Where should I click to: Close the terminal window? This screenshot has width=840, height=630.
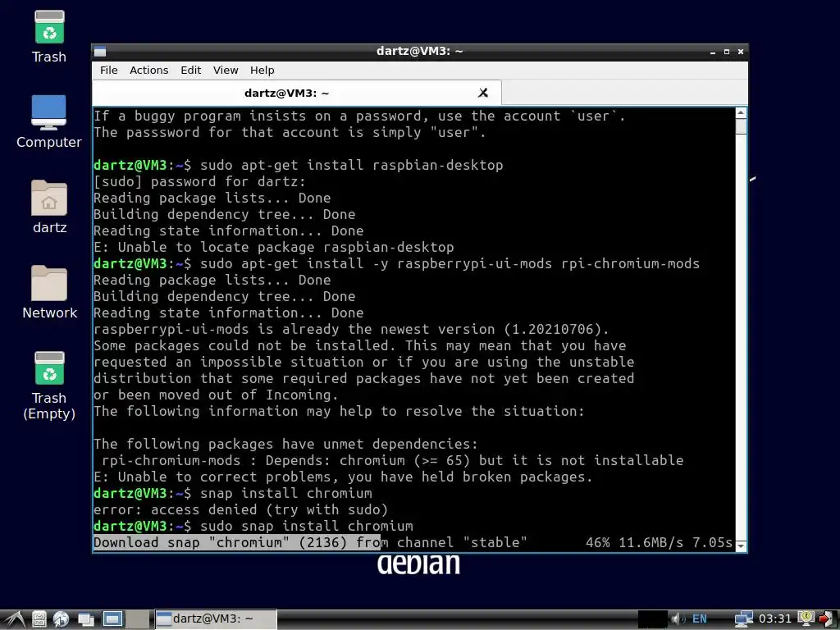point(741,52)
